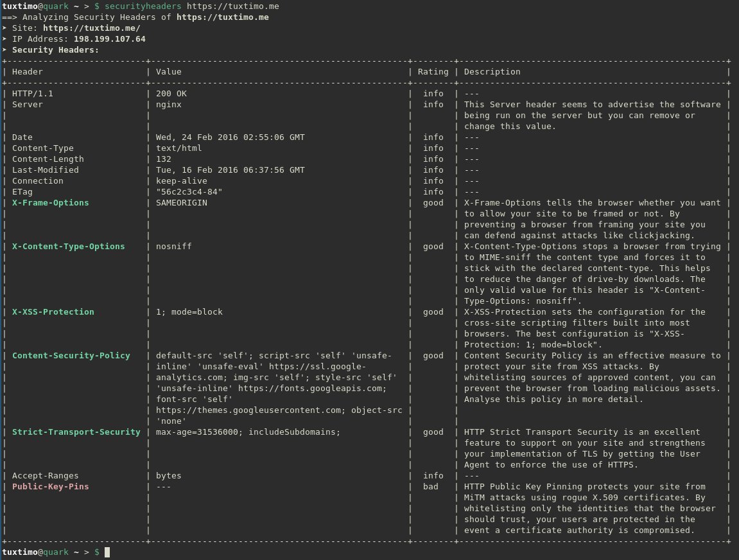Click the green 'Content-Security-Policy' header

click(71, 355)
